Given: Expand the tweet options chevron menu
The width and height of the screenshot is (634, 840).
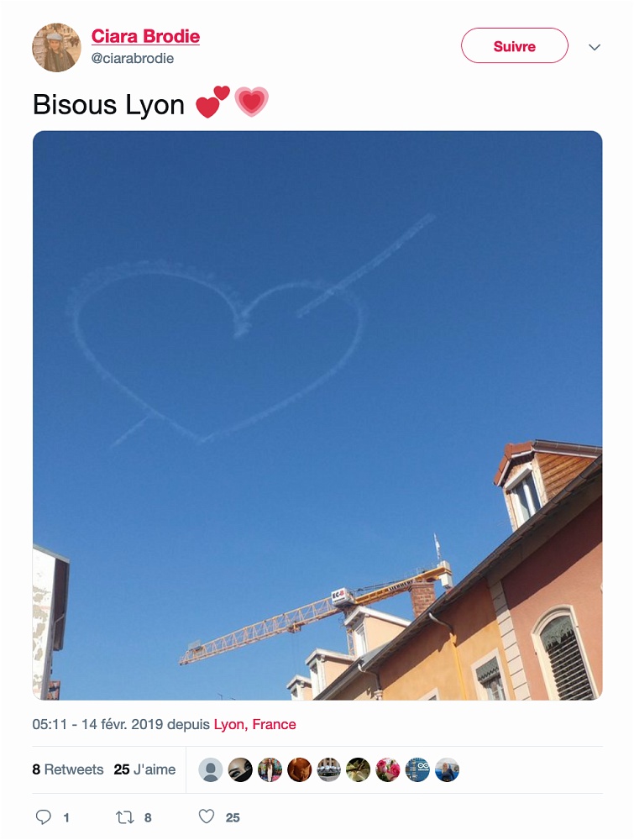Looking at the screenshot, I should pyautogui.click(x=595, y=47).
